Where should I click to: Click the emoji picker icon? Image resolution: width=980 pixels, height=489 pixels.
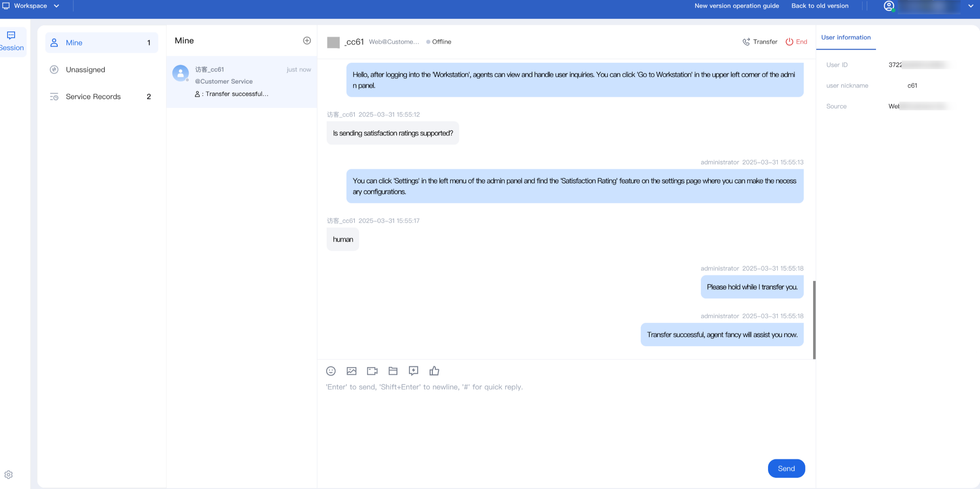pyautogui.click(x=331, y=371)
